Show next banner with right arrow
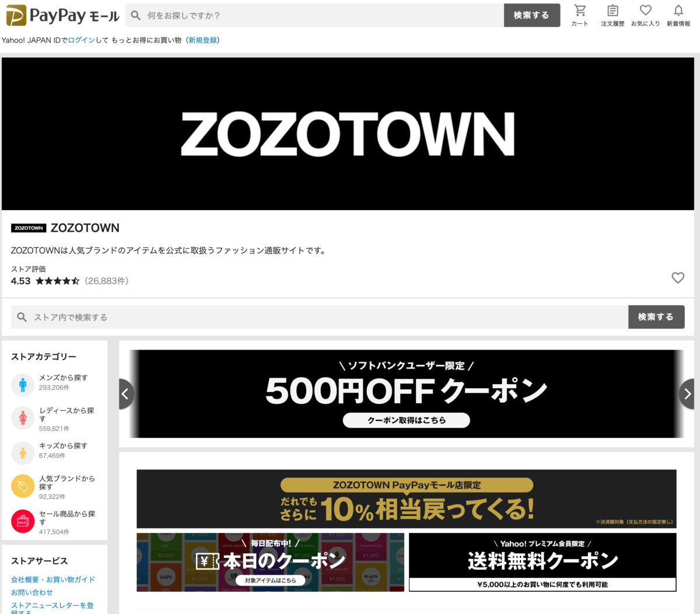This screenshot has width=700, height=614. click(687, 394)
